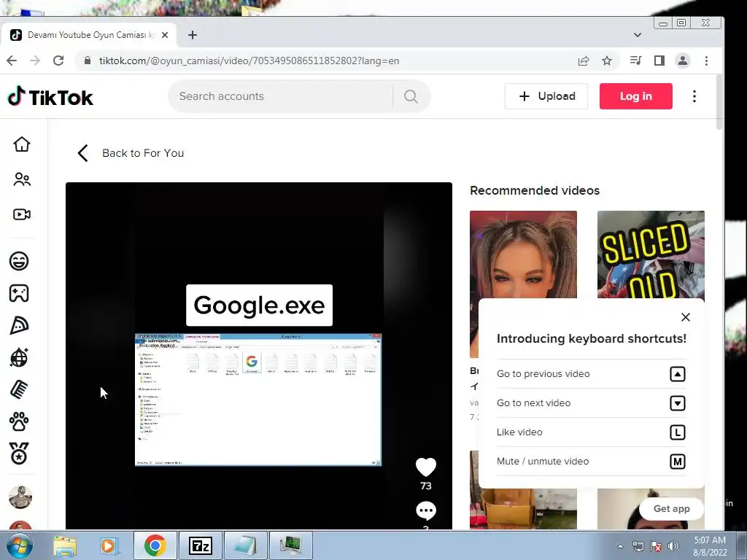Image resolution: width=747 pixels, height=560 pixels.
Task: Select the Gaming controller category icon
Action: (x=19, y=293)
